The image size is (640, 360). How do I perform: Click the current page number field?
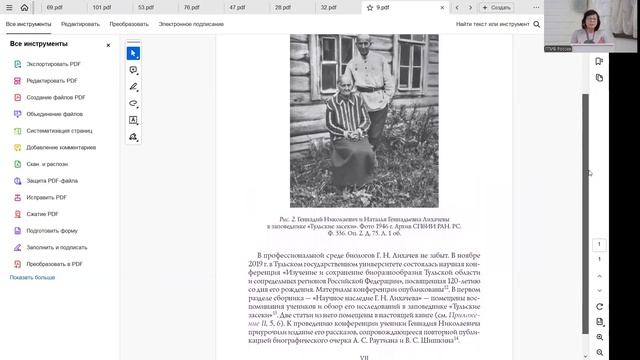click(x=599, y=244)
